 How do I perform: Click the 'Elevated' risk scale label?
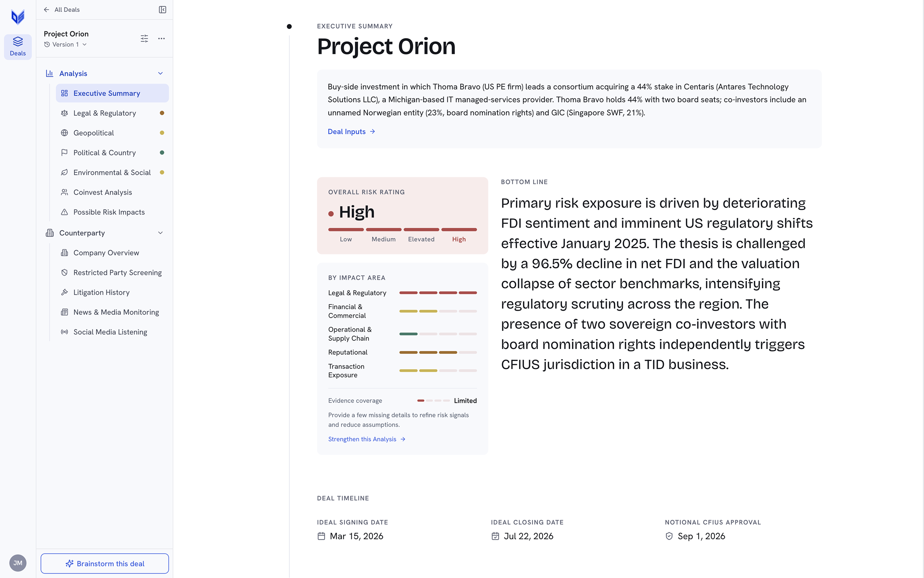(421, 239)
